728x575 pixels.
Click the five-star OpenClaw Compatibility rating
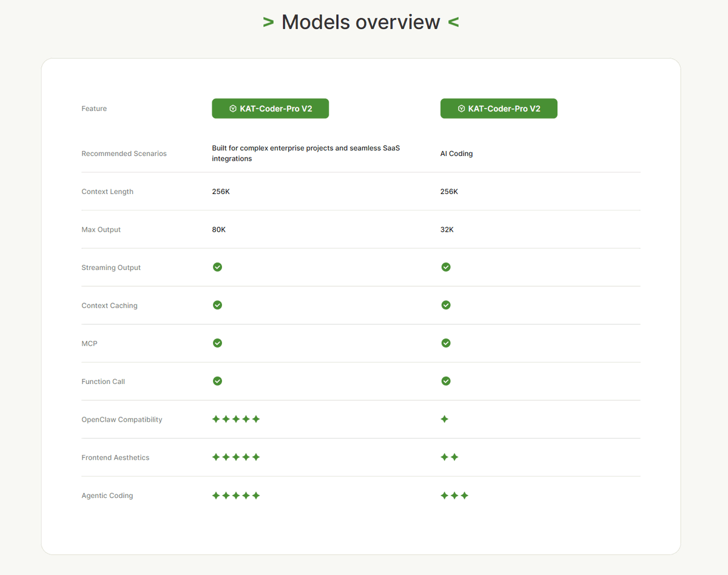pyautogui.click(x=236, y=419)
